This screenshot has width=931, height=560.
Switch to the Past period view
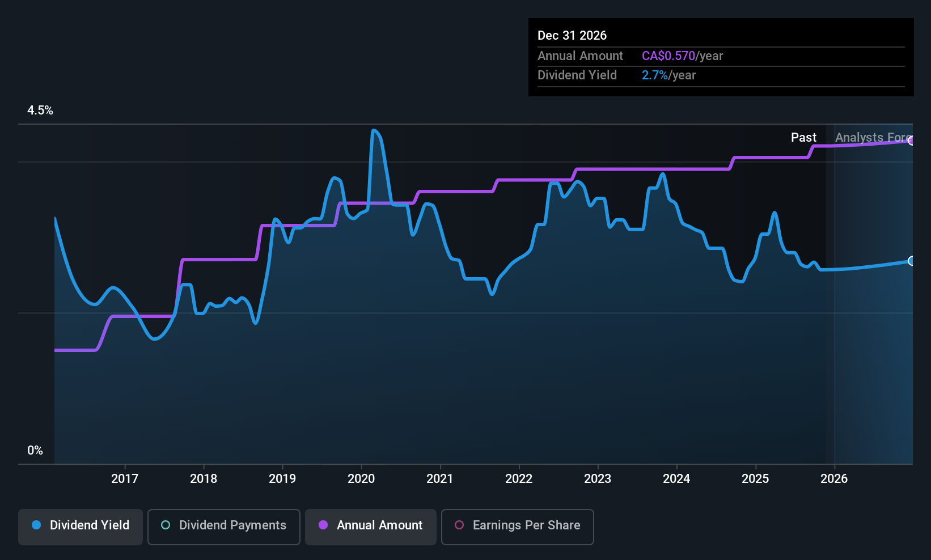(803, 137)
